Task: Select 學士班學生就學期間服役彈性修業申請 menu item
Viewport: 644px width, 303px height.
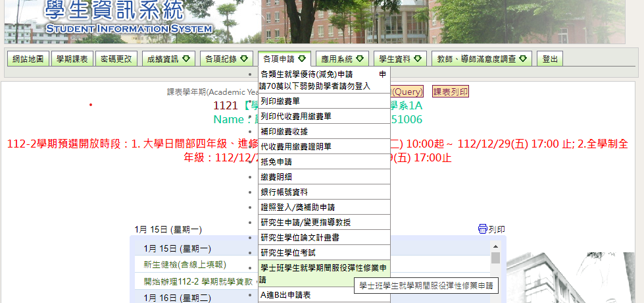Action: click(324, 274)
